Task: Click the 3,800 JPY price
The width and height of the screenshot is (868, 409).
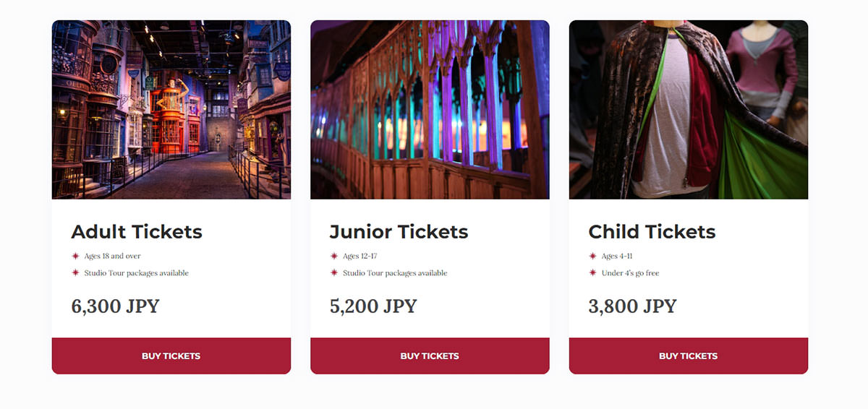Action: pyautogui.click(x=632, y=306)
